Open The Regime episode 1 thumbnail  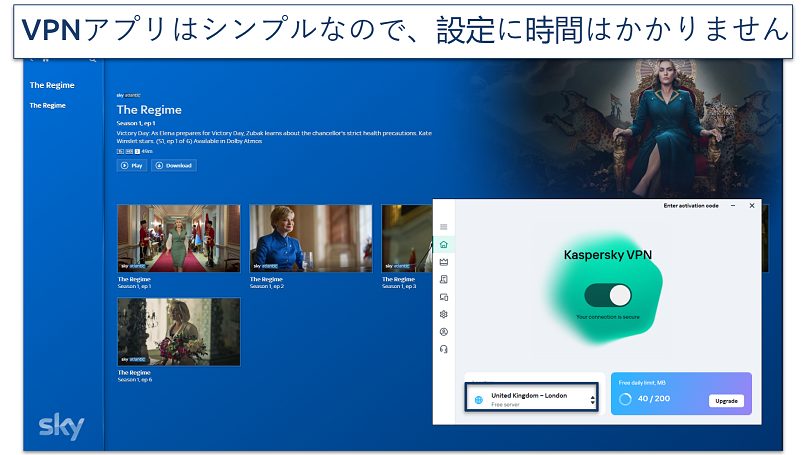click(178, 238)
